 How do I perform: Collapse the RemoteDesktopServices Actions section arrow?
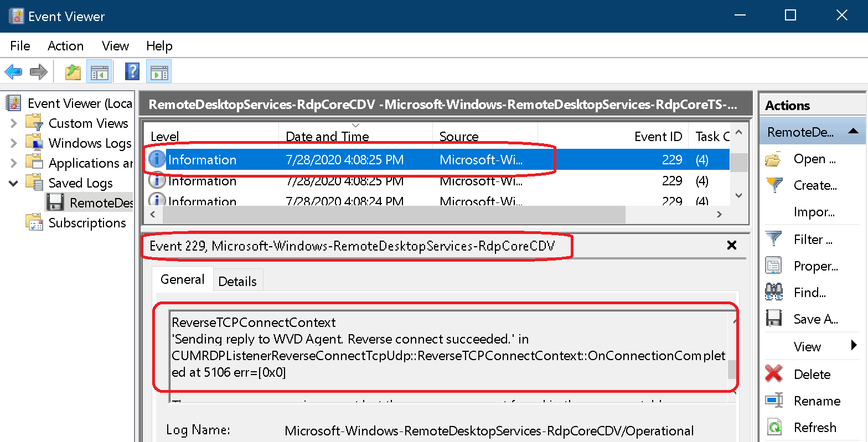point(853,131)
